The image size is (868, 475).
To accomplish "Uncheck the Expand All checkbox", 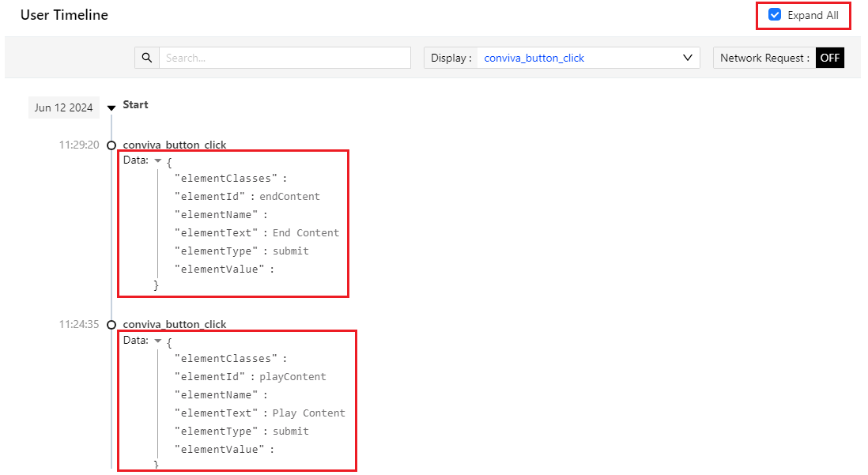I will tap(775, 15).
